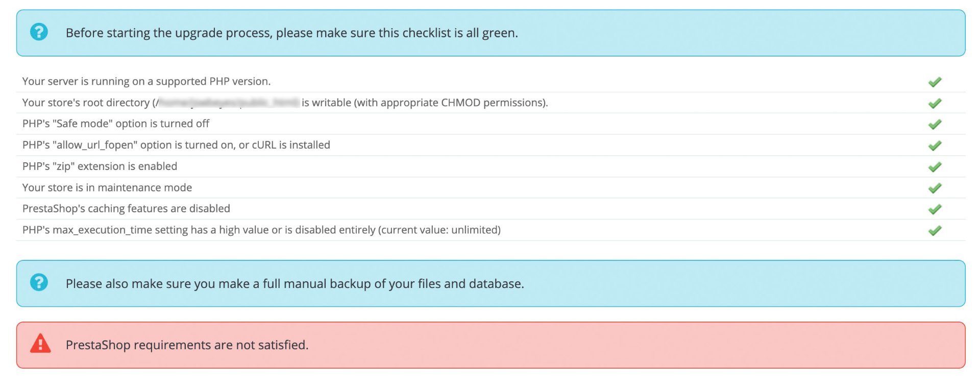The width and height of the screenshot is (980, 388).
Task: Click 'PrestaShop requirements are not satisfied' alert text
Action: tap(187, 345)
